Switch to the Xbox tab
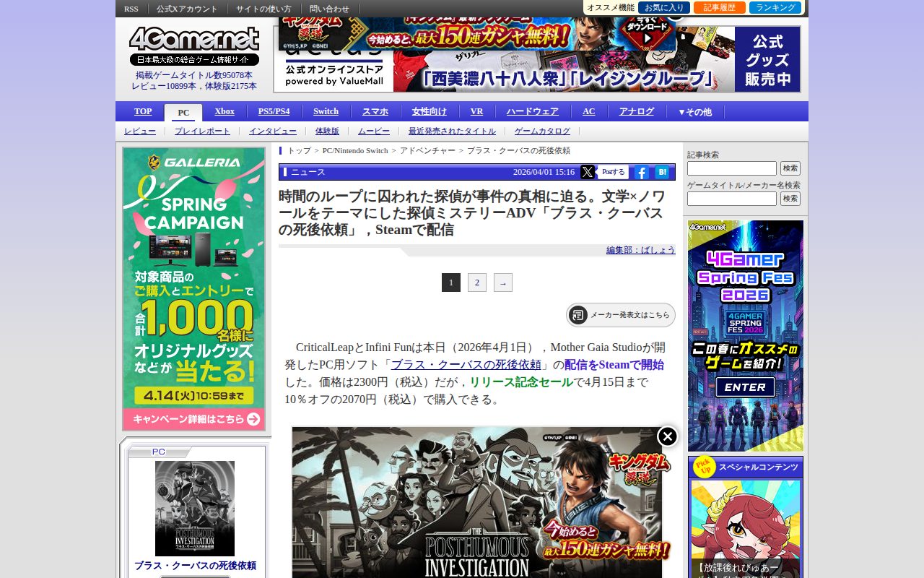 coord(225,111)
